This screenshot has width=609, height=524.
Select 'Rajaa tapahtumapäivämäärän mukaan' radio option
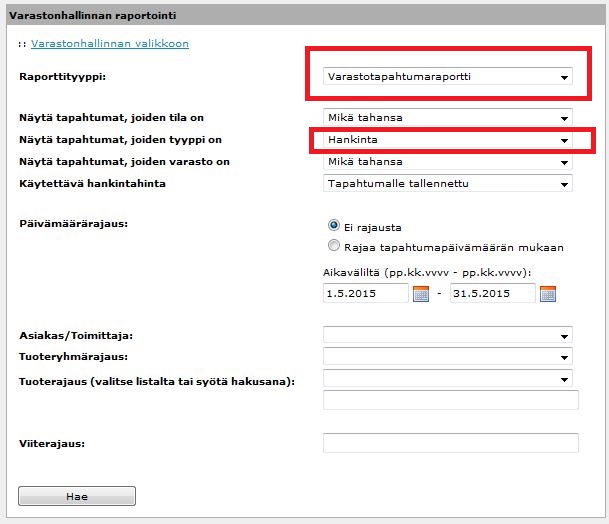click(x=334, y=246)
